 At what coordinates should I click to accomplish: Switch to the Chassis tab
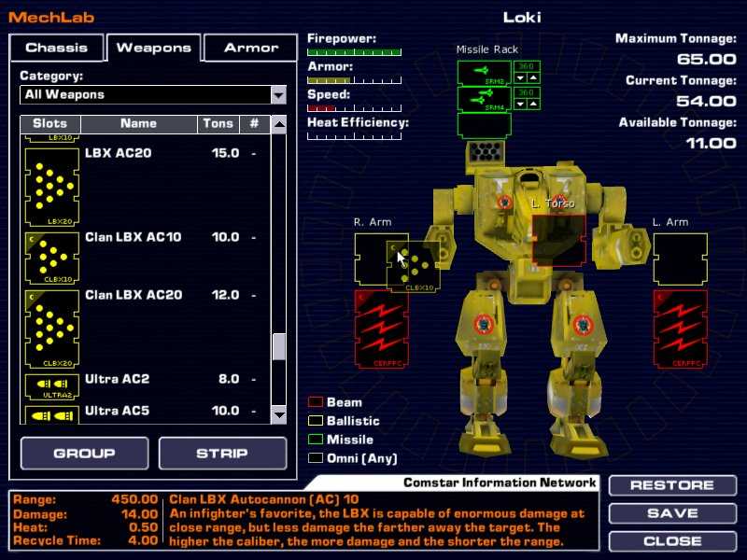(57, 48)
